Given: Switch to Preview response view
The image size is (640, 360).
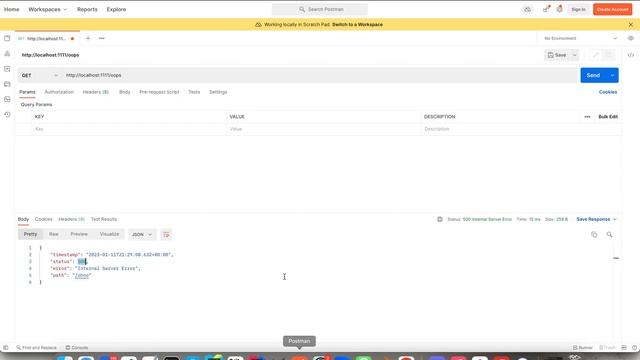Looking at the screenshot, I should pyautogui.click(x=79, y=234).
